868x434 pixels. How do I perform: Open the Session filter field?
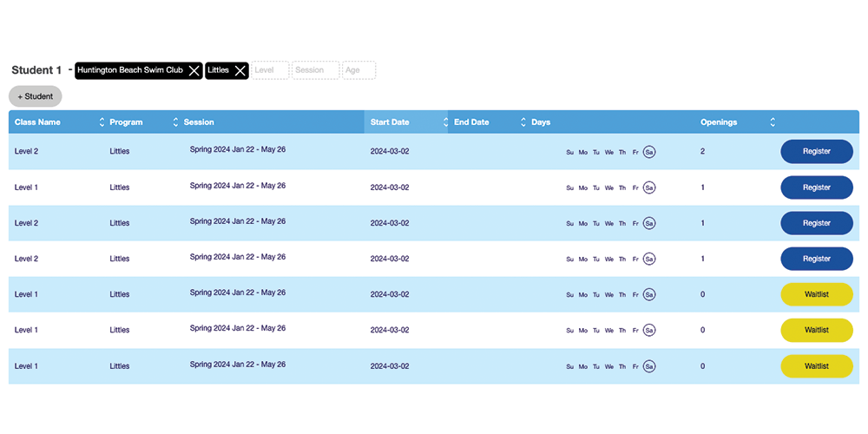point(315,70)
